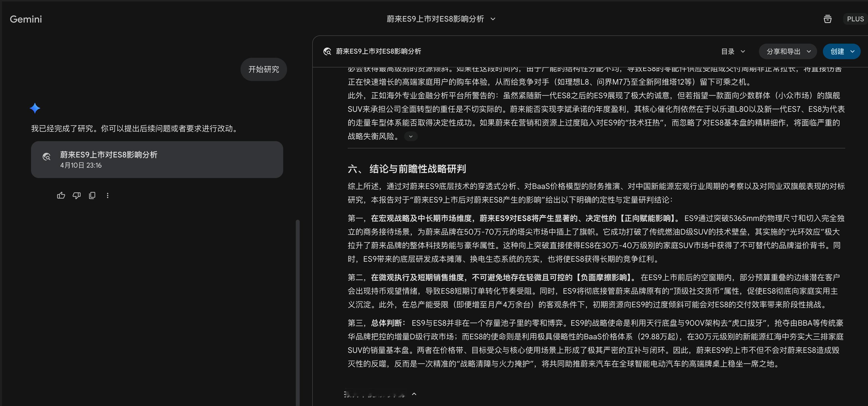The image size is (868, 406).
Task: Open the 分享和导出 share and export dropdown
Action: (x=788, y=52)
